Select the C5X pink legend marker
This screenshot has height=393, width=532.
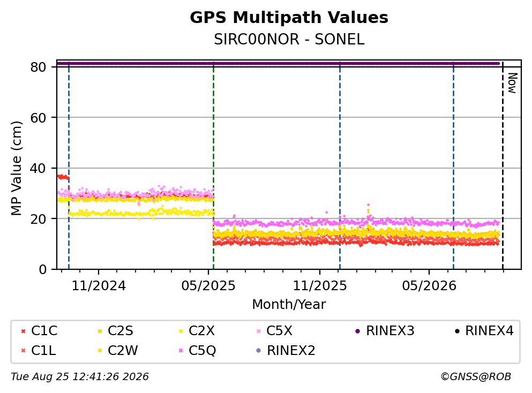tap(259, 331)
